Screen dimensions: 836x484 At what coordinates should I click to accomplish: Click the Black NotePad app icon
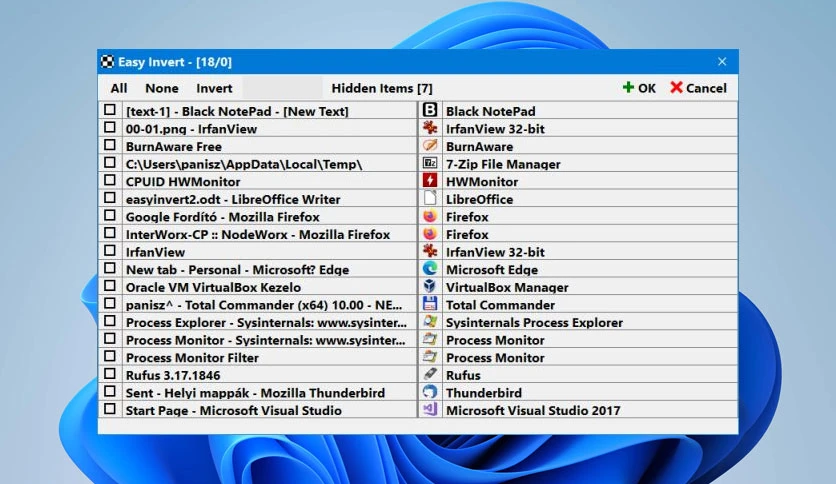pyautogui.click(x=430, y=110)
